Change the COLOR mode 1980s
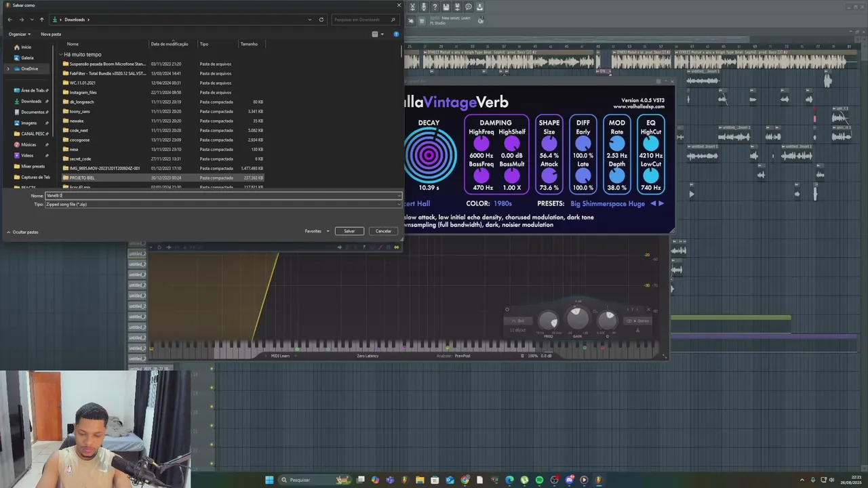 coord(502,203)
